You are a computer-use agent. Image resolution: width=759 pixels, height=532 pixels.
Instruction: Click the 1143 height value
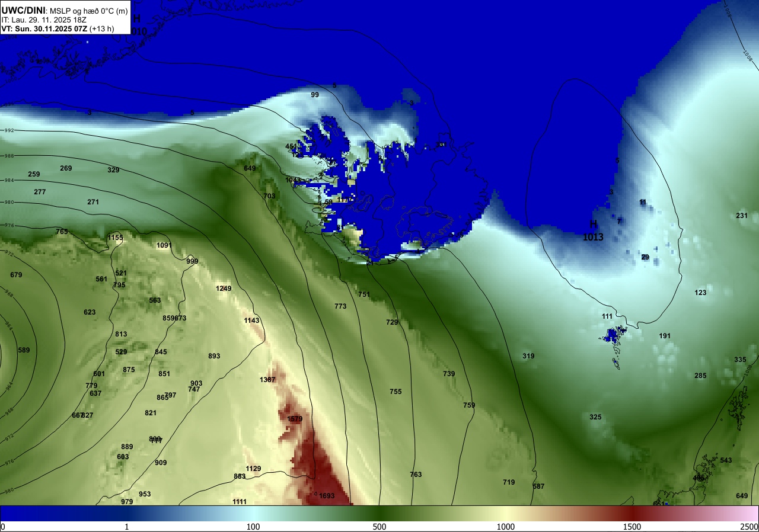251,321
